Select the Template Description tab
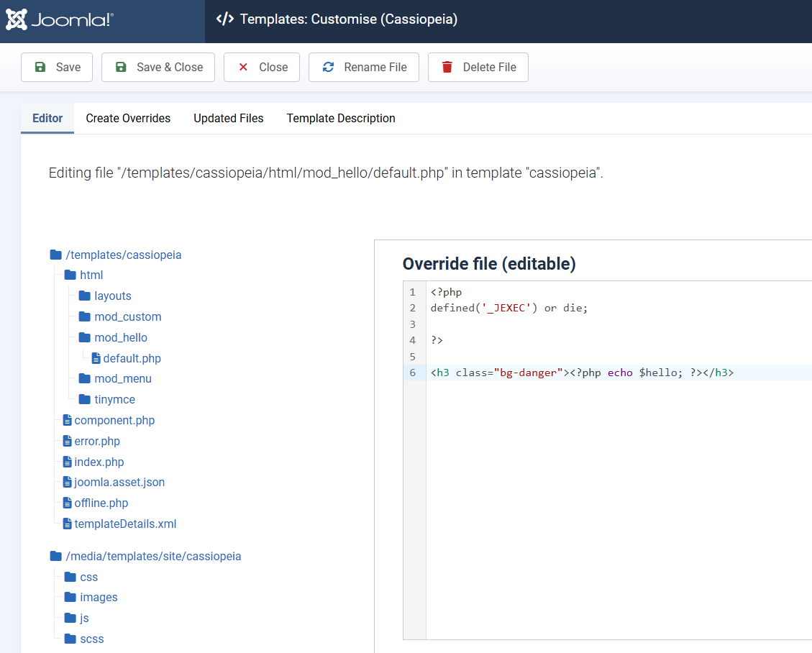812x653 pixels. coord(341,118)
